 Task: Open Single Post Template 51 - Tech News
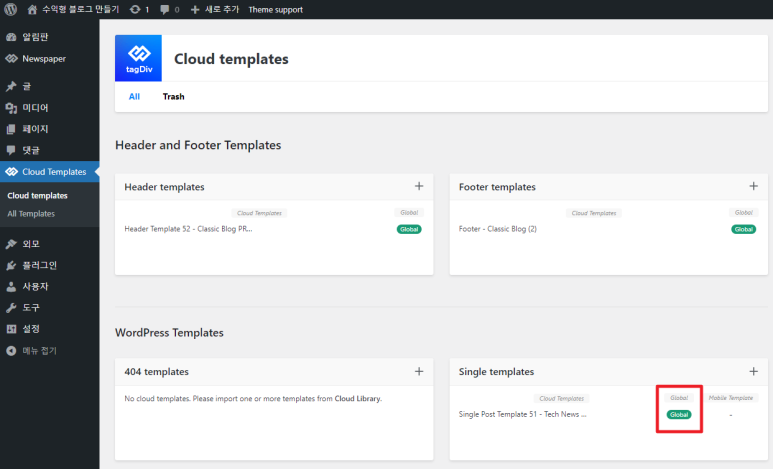[x=523, y=414]
